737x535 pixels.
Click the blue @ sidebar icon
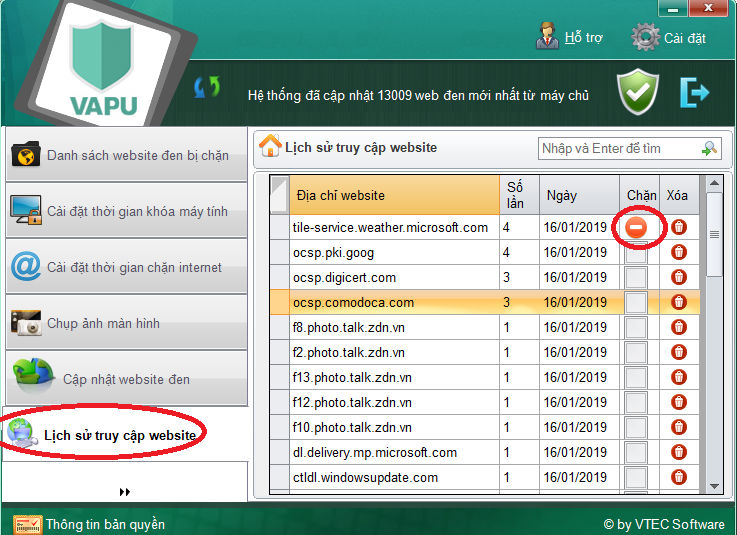[x=26, y=266]
